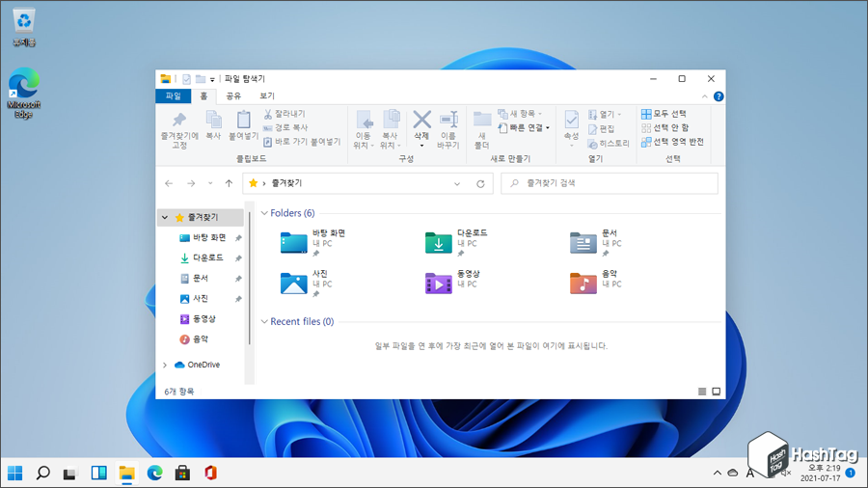Click the 이름 바꾸기 rename icon

448,120
